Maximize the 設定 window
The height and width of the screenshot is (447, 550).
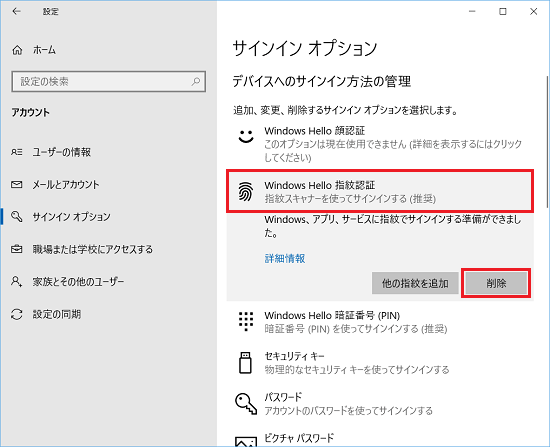503,12
